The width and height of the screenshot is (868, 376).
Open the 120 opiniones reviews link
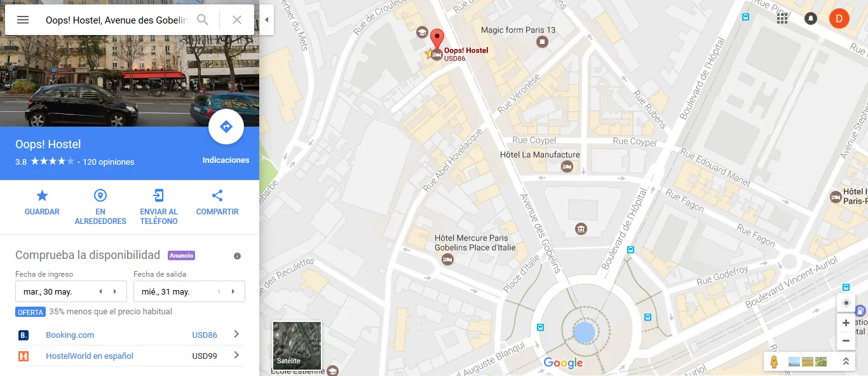coord(109,162)
